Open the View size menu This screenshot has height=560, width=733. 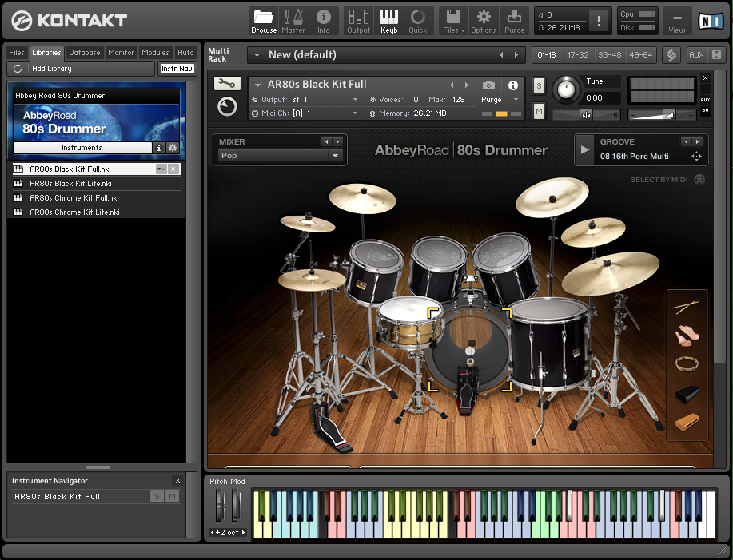click(676, 22)
